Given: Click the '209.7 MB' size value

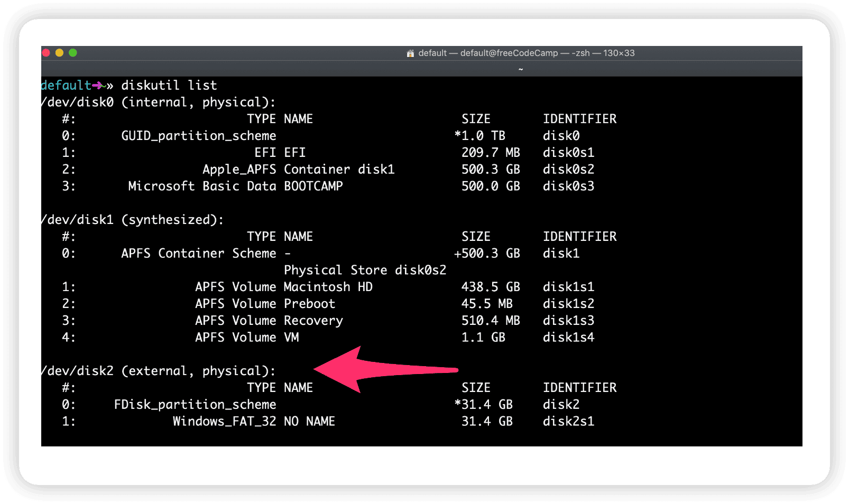Looking at the screenshot, I should (x=491, y=153).
